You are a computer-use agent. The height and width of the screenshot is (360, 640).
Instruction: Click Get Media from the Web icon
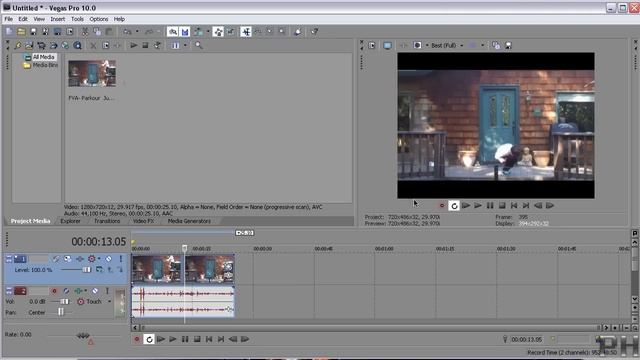[x=77, y=45]
